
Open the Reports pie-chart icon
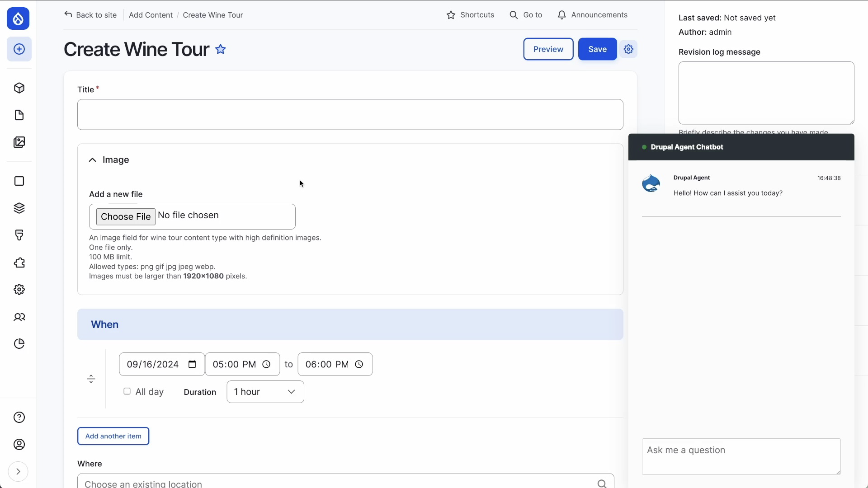point(19,344)
